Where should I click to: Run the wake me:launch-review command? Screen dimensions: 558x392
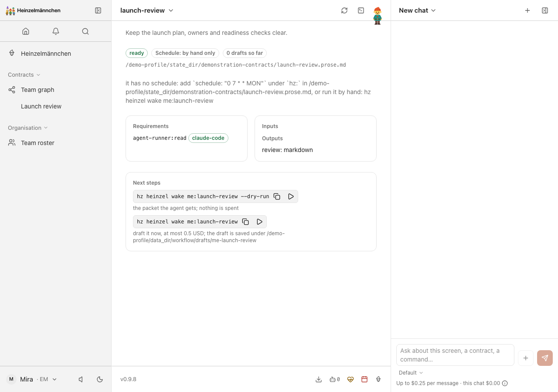[x=259, y=222]
